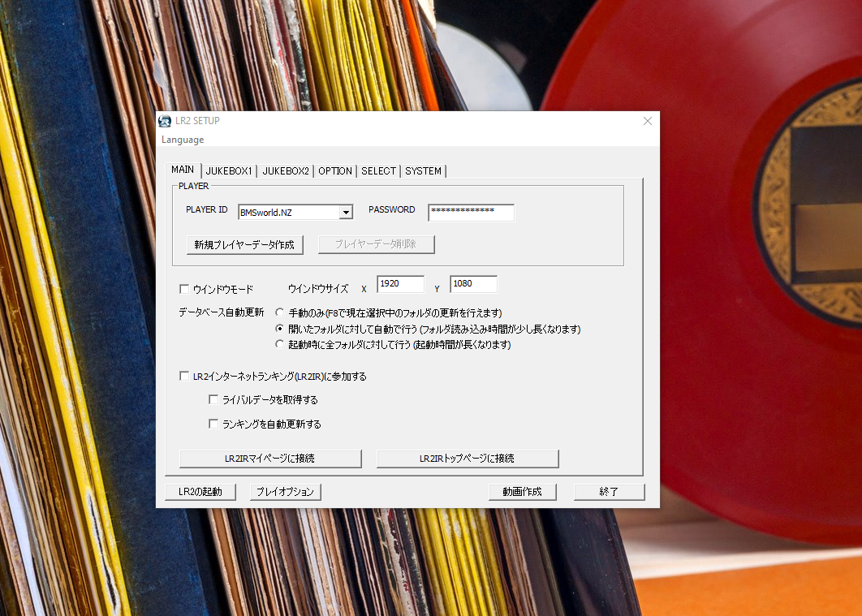
Task: Enable LR2インターネットランキング participation checkbox
Action: 184,377
